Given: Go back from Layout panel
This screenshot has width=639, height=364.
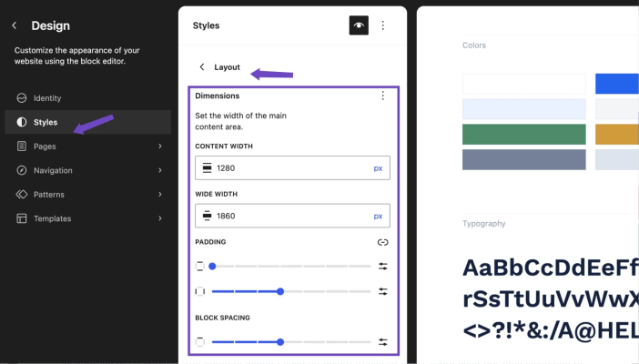Looking at the screenshot, I should [x=202, y=66].
